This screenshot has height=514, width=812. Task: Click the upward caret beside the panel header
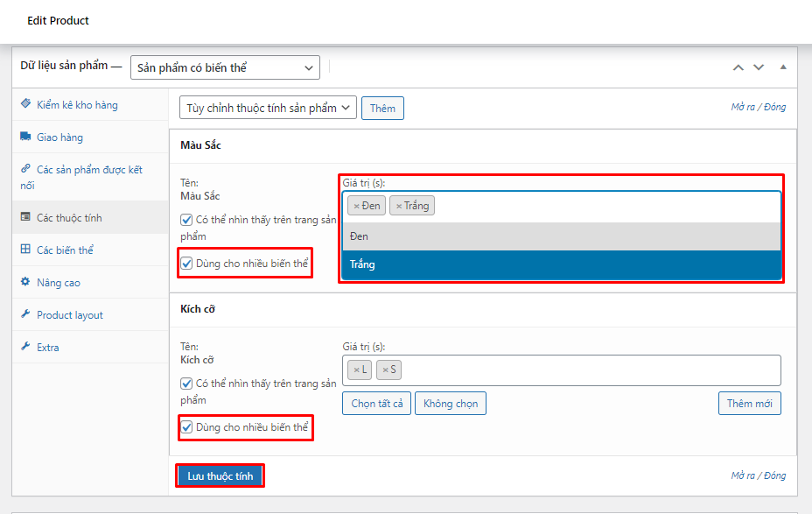coord(738,67)
